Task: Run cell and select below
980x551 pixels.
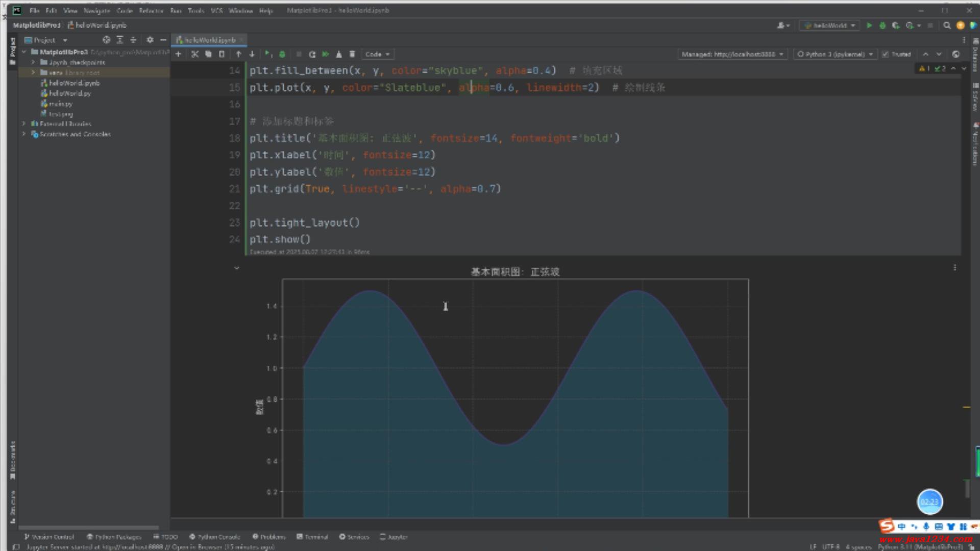Action: (x=267, y=54)
